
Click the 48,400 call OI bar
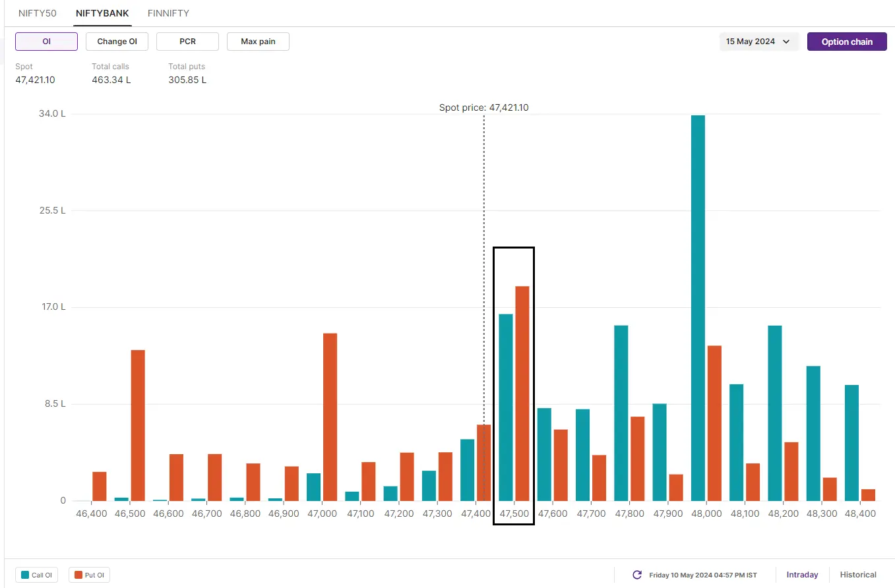coord(852,443)
